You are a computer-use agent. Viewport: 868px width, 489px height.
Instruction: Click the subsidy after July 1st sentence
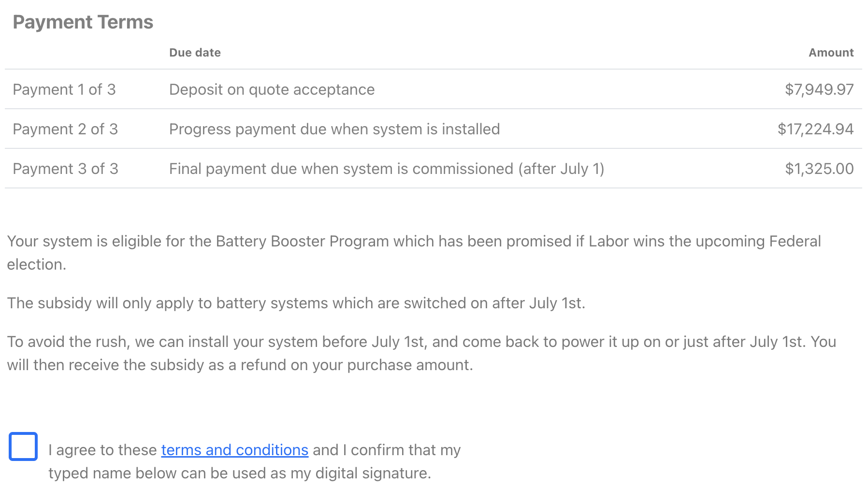tap(296, 303)
